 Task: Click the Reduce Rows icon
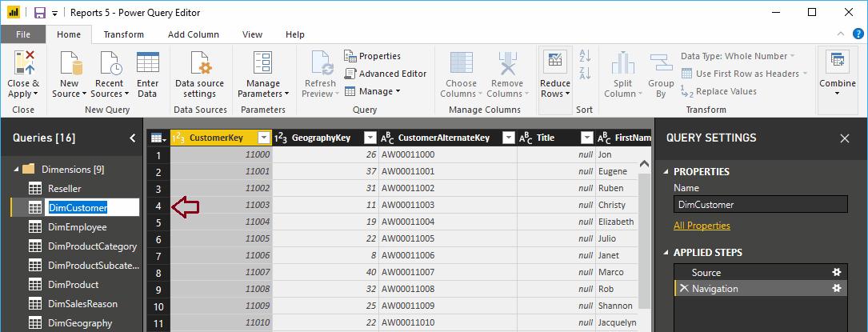click(x=554, y=62)
